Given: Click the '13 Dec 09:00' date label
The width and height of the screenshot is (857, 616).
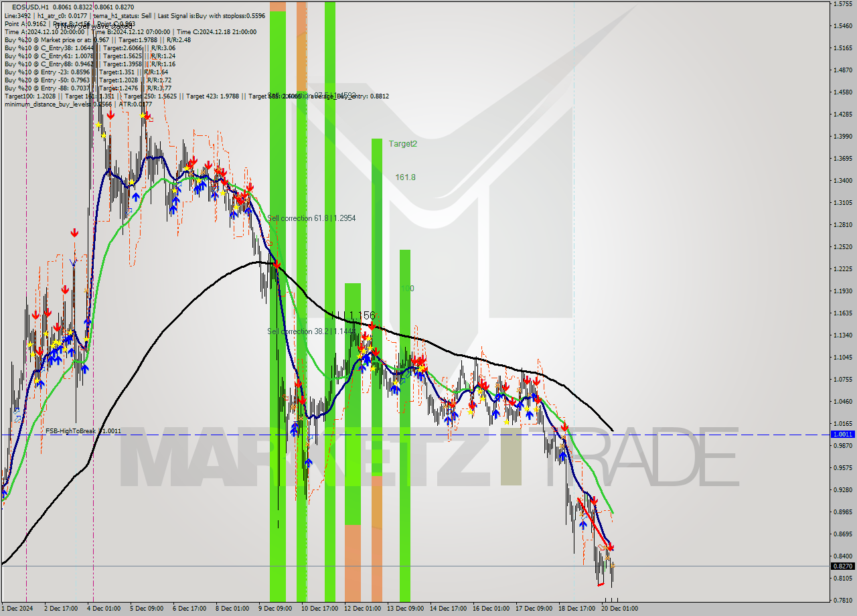Looking at the screenshot, I should pyautogui.click(x=406, y=609).
